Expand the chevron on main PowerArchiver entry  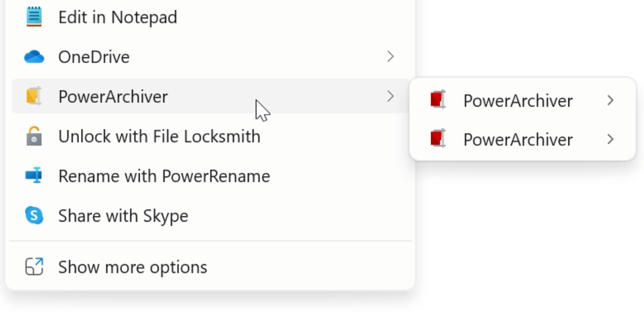point(390,96)
